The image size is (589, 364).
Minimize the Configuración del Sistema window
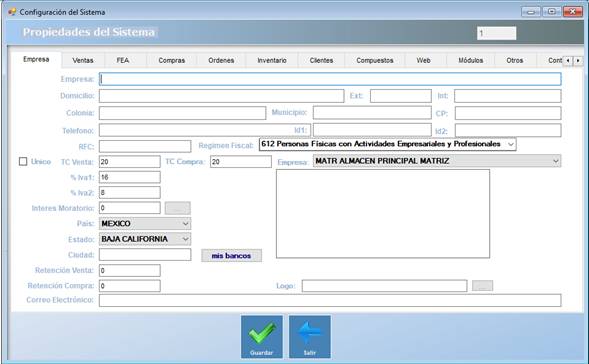[x=531, y=12]
